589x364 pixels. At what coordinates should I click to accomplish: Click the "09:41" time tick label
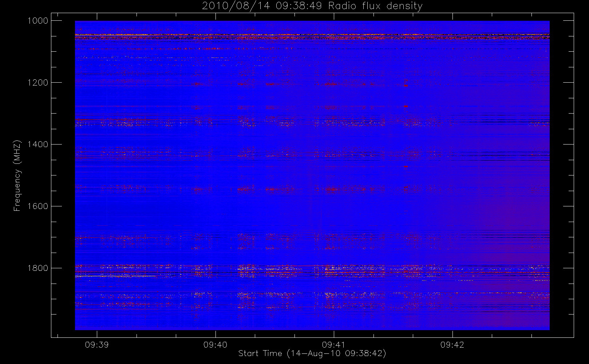click(x=333, y=345)
